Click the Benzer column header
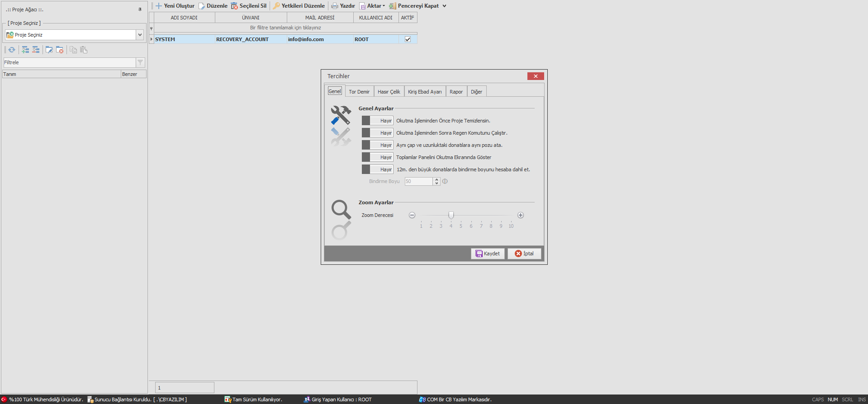Screen dimensions: 868x404 coord(133,74)
